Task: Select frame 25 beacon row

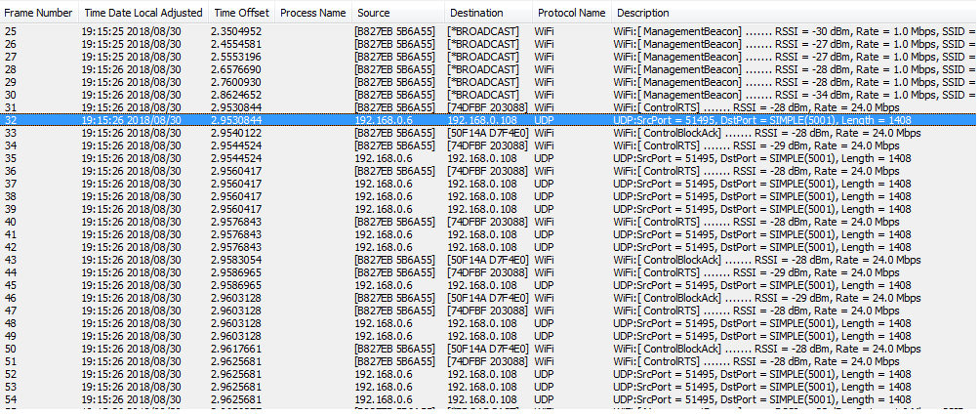Action: click(390, 32)
